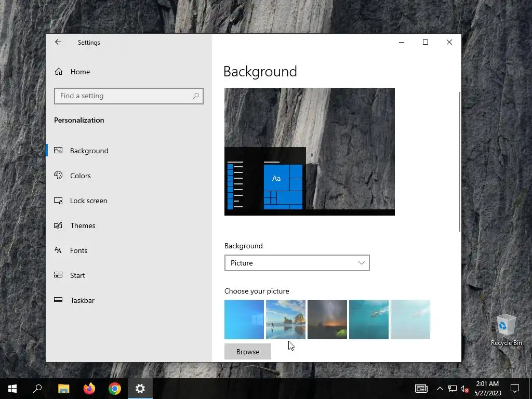
Task: Go back with the Settings back arrow
Action: tap(58, 42)
